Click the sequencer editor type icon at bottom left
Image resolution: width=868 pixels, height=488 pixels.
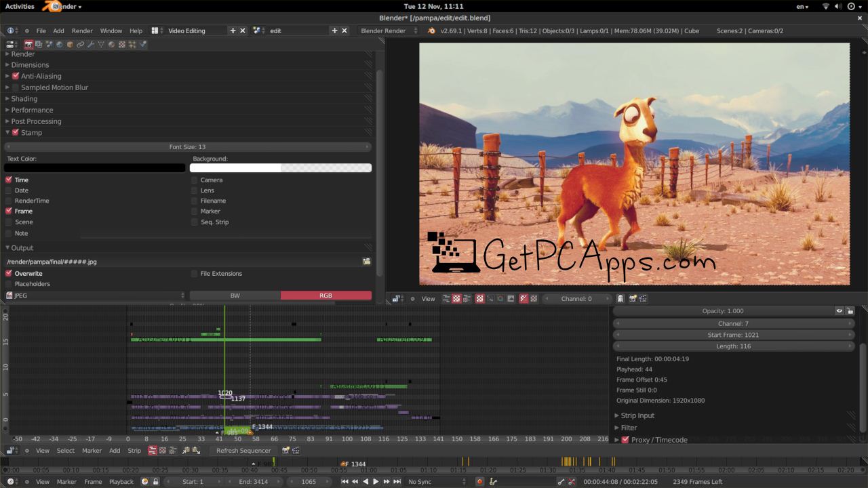11,451
